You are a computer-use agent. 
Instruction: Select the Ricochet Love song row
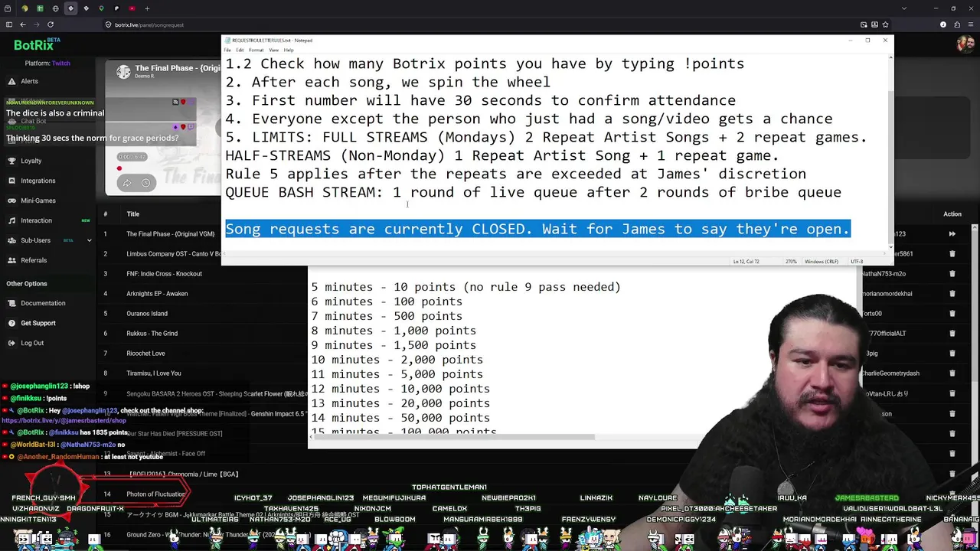tap(145, 354)
